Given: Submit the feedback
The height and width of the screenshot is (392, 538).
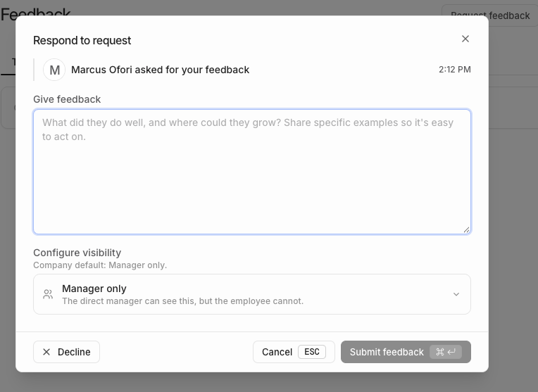Looking at the screenshot, I should click(406, 352).
